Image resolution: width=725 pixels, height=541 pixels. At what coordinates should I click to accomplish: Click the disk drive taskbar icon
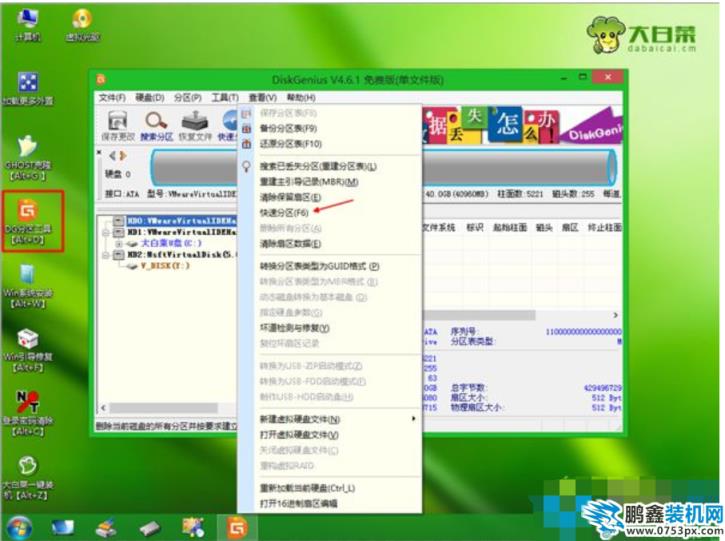149,528
